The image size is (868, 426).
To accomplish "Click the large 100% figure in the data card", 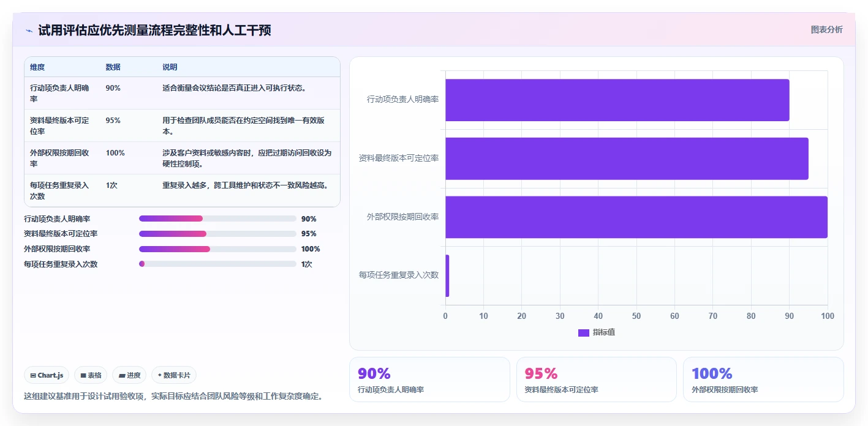I will point(712,373).
